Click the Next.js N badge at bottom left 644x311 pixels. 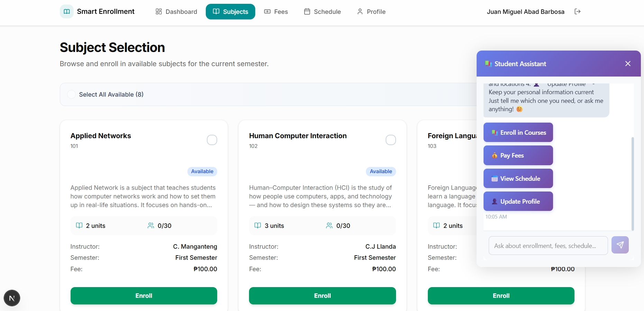pyautogui.click(x=12, y=298)
